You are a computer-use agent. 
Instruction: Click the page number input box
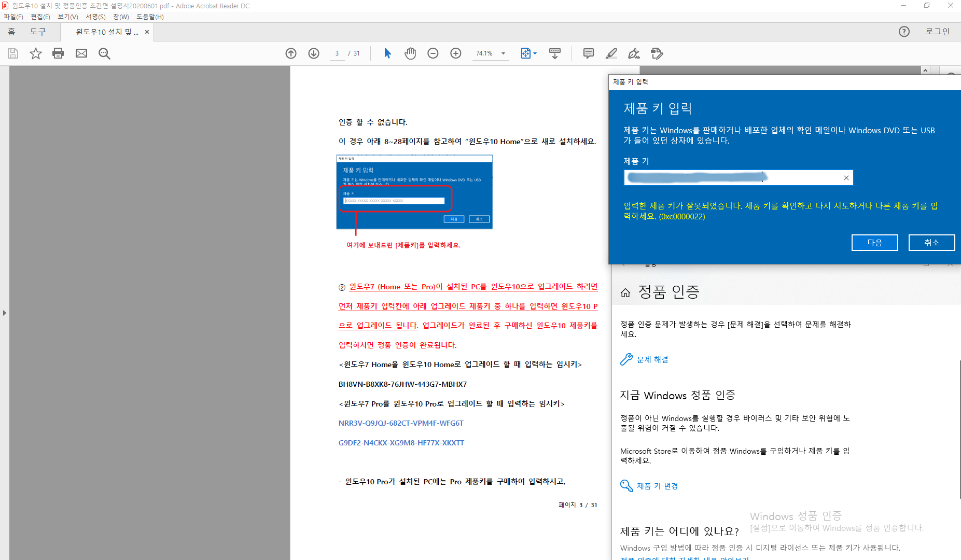[337, 53]
